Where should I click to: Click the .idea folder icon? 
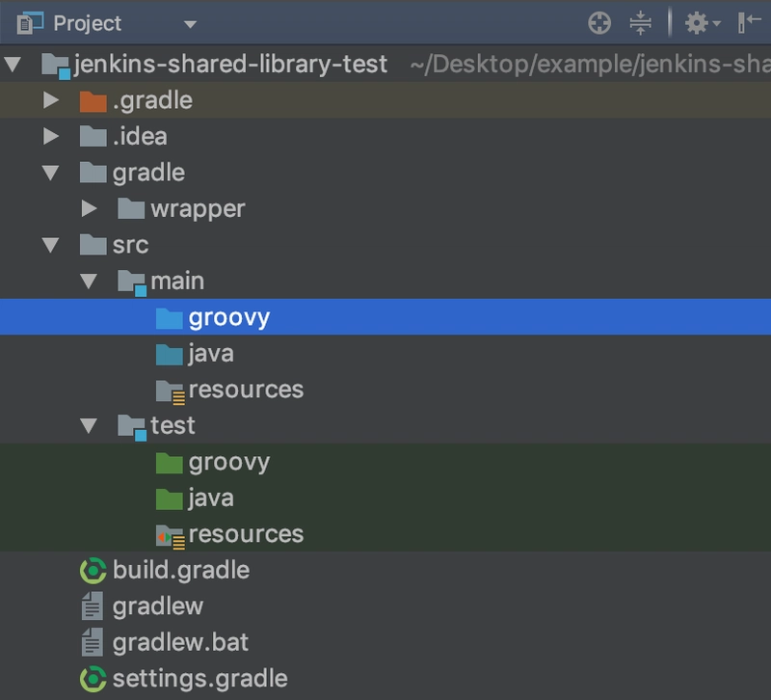(x=93, y=136)
